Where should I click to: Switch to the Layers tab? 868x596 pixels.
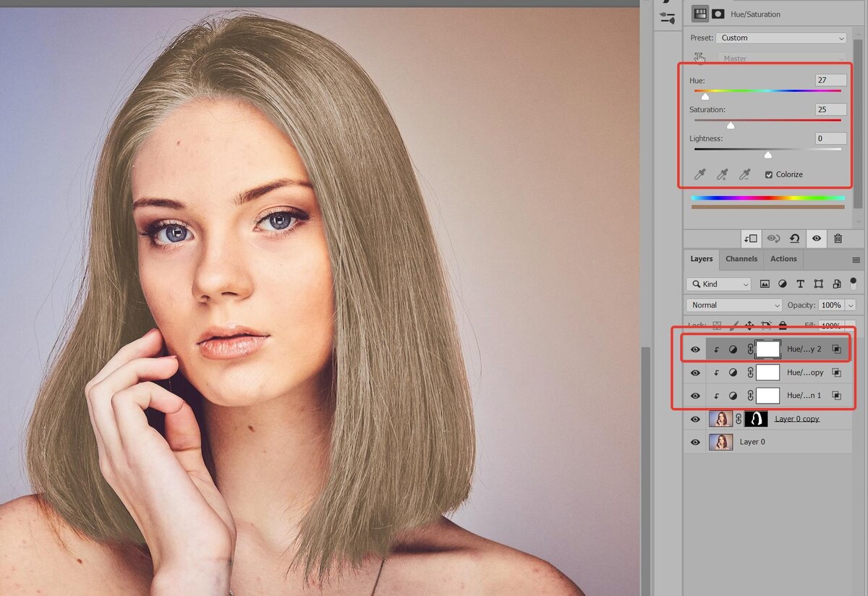click(702, 259)
